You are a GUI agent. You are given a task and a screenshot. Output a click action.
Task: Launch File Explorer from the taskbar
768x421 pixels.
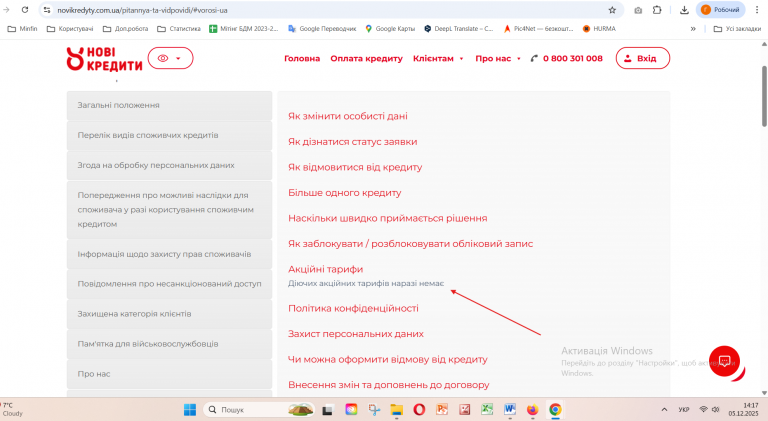click(x=396, y=410)
